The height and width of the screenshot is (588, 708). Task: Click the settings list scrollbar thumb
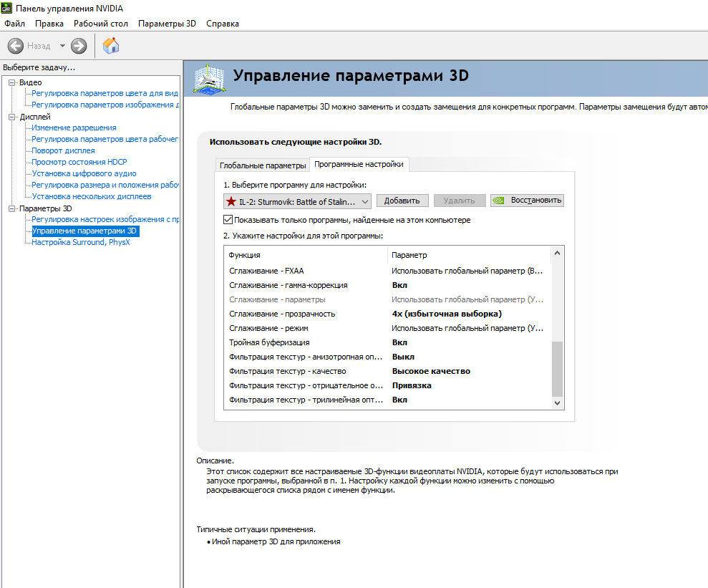[557, 369]
